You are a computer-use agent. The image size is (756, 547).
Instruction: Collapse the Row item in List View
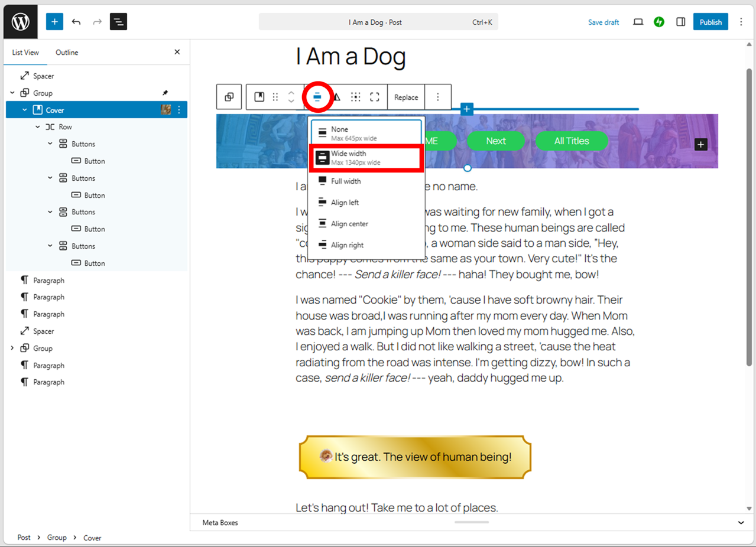point(38,127)
